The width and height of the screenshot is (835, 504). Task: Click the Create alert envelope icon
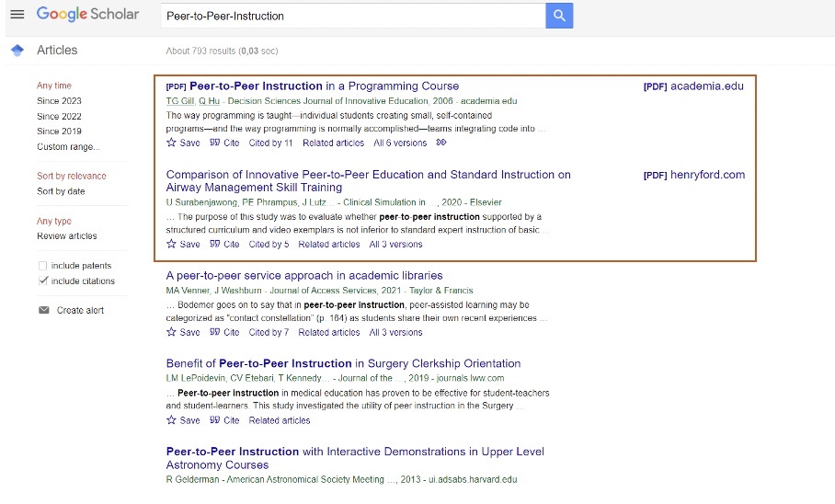point(43,311)
